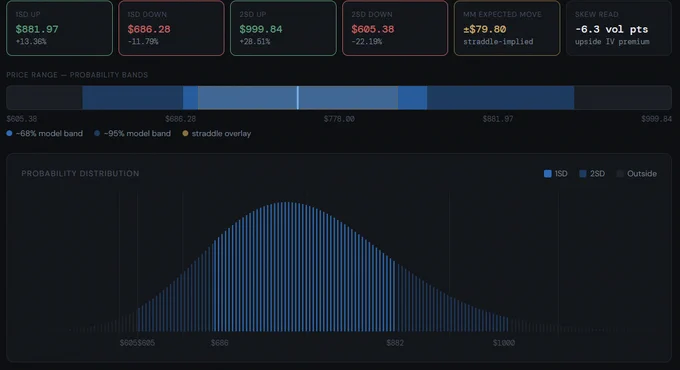Click the $686.28 label under the band bar
Screen dimensions: 680x370
[x=180, y=119]
